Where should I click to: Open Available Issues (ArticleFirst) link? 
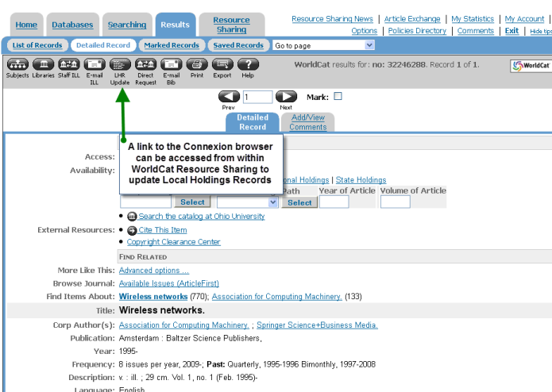point(169,284)
